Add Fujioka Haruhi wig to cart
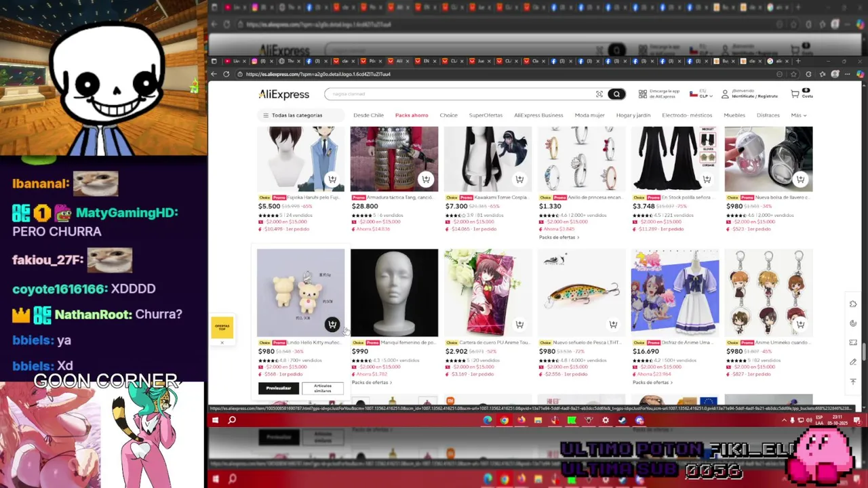 332,179
